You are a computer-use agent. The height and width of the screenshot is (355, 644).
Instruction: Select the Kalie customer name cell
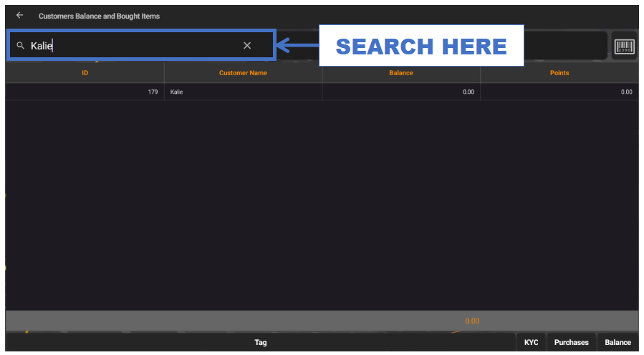pyautogui.click(x=243, y=92)
